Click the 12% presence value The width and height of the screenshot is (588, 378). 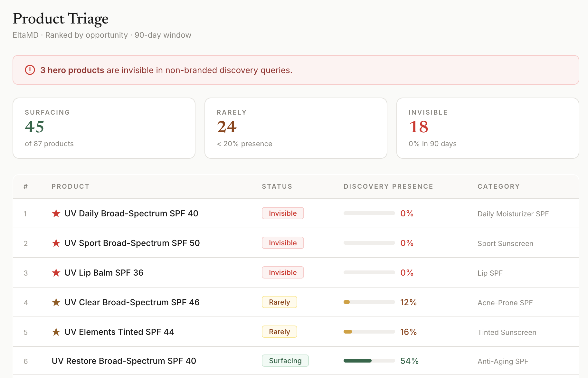(x=409, y=302)
